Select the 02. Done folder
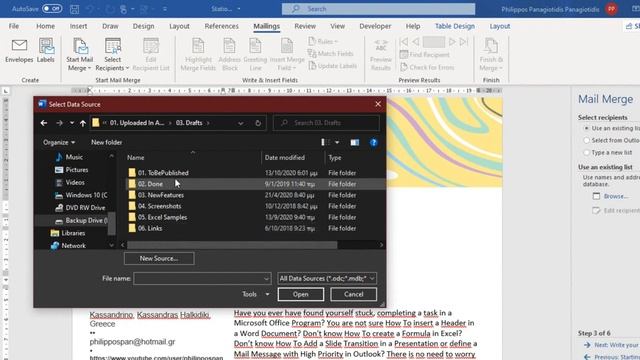Image resolution: width=640 pixels, height=360 pixels. [x=150, y=184]
